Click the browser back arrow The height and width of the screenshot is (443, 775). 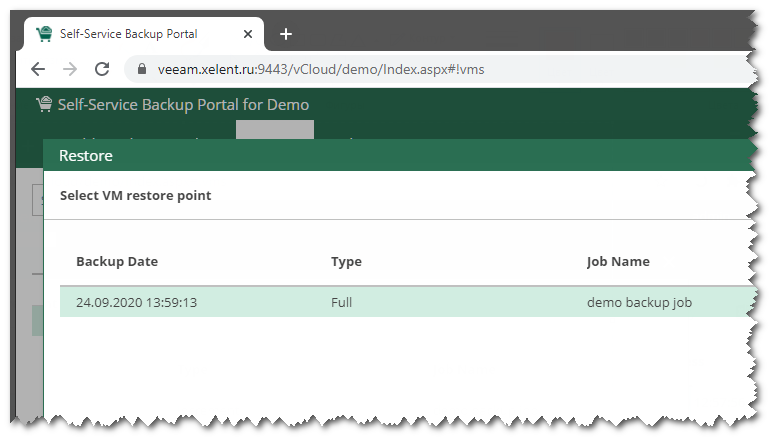click(x=38, y=69)
